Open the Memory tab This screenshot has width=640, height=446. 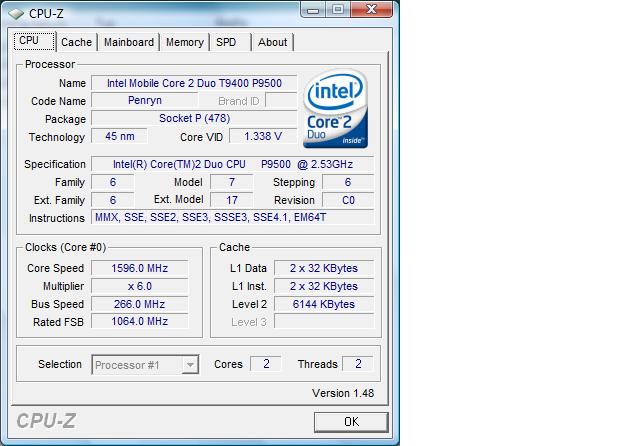184,42
